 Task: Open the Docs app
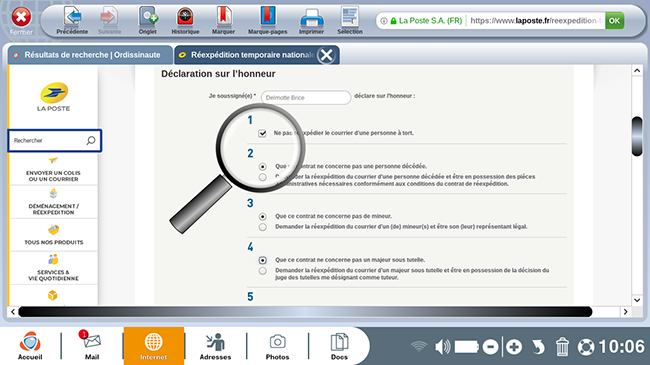(x=339, y=346)
